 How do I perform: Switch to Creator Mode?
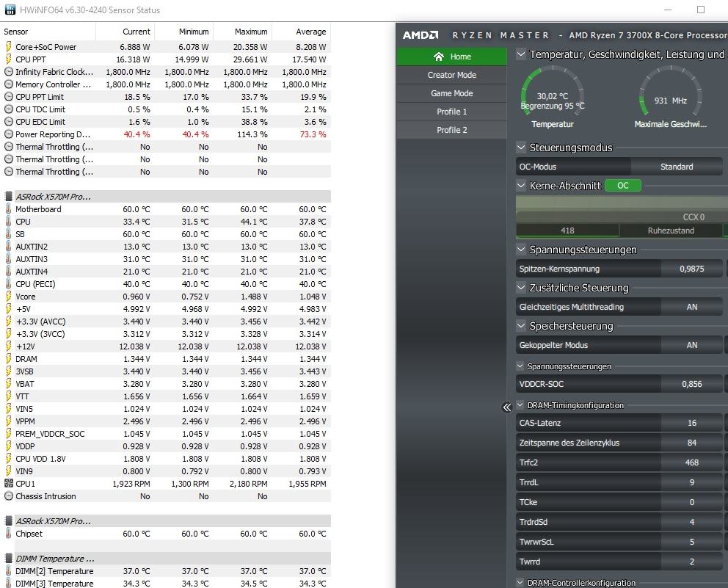[452, 75]
